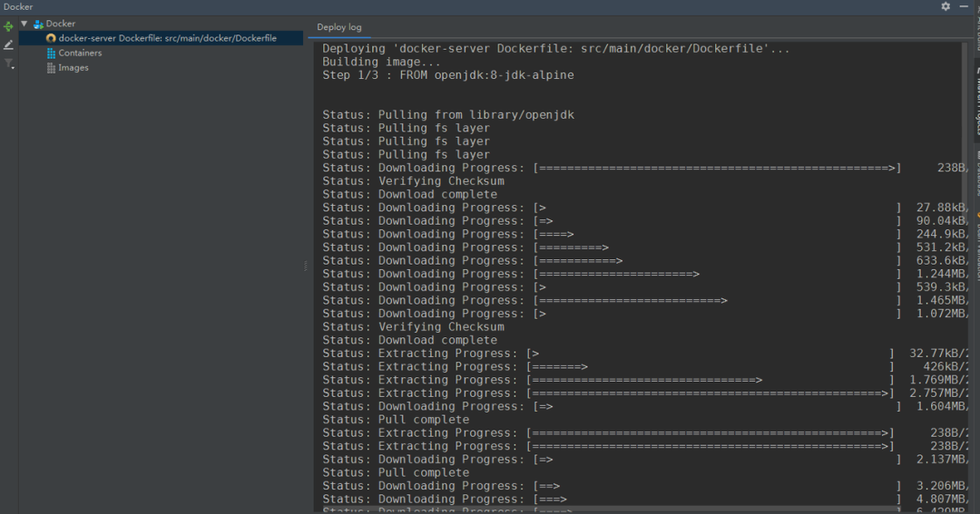Click the 32.77kB extracting progress line
980x514 pixels.
645,354
